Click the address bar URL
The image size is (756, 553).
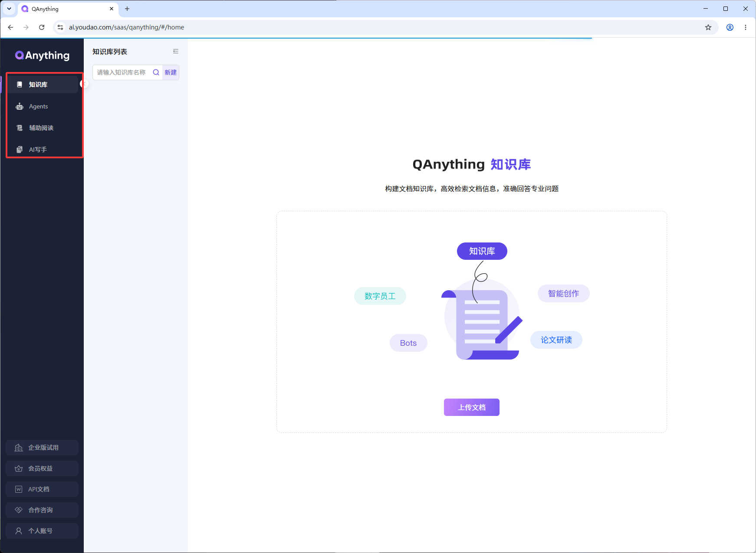tap(126, 27)
